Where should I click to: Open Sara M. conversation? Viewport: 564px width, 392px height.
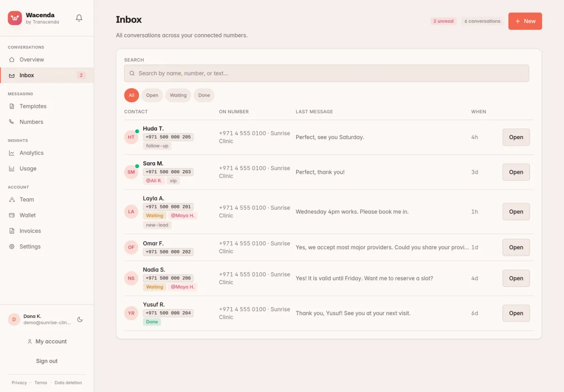(516, 172)
